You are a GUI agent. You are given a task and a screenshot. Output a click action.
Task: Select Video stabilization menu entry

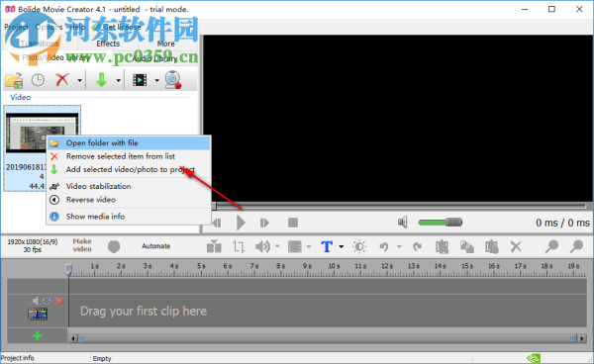[129, 186]
